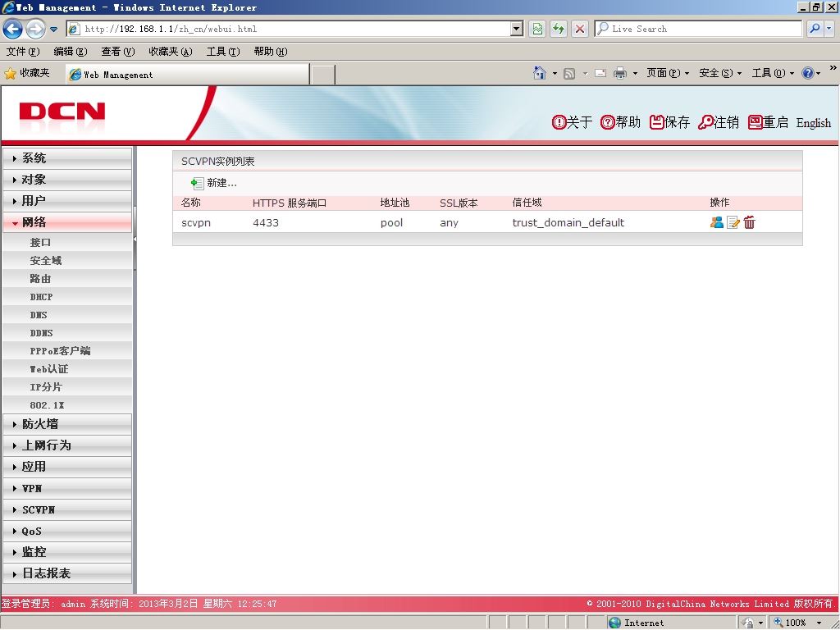Click 注销 to log out

click(719, 123)
